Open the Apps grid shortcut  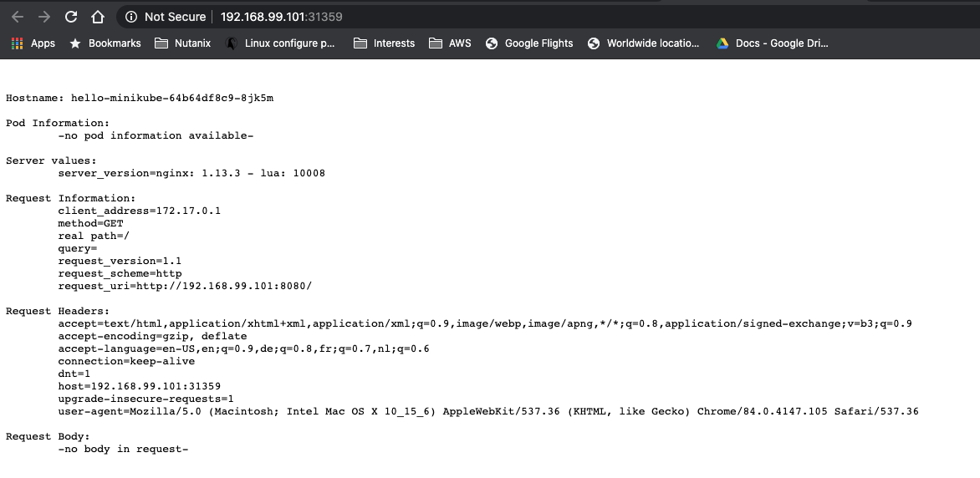(33, 43)
